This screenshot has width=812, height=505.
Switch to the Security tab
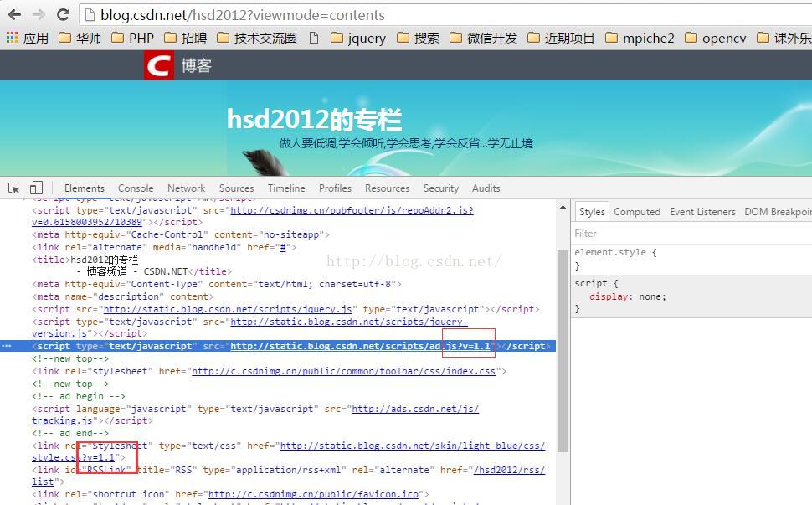(440, 188)
